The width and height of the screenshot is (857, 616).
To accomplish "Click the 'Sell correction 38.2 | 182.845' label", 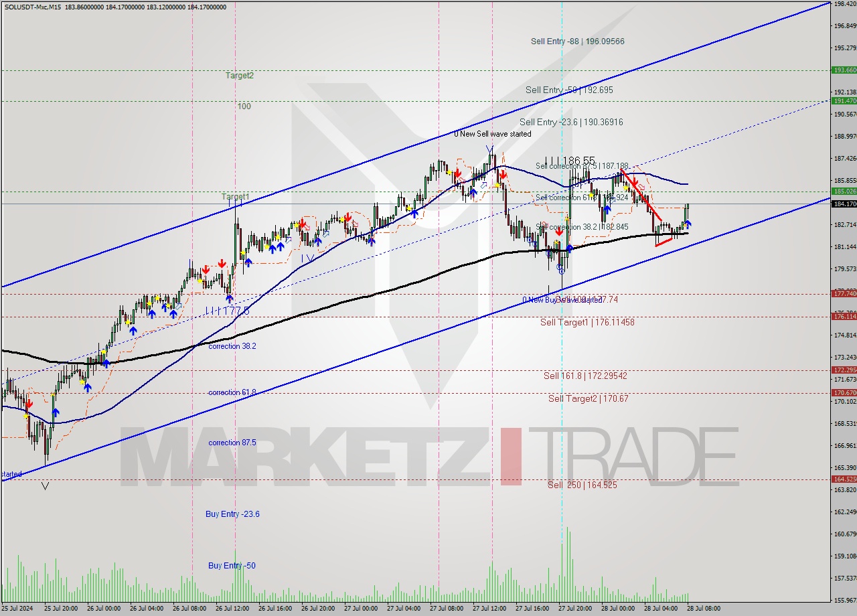I will (582, 227).
